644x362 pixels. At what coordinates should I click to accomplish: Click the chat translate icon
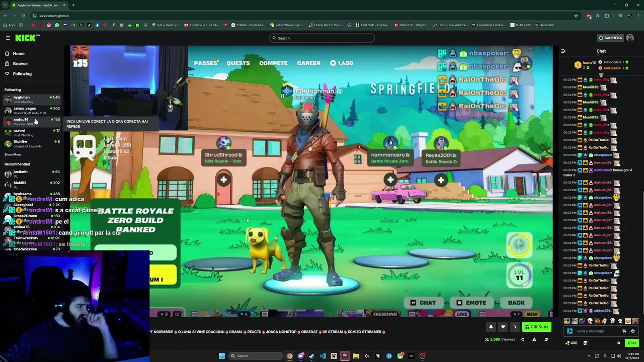(x=624, y=331)
